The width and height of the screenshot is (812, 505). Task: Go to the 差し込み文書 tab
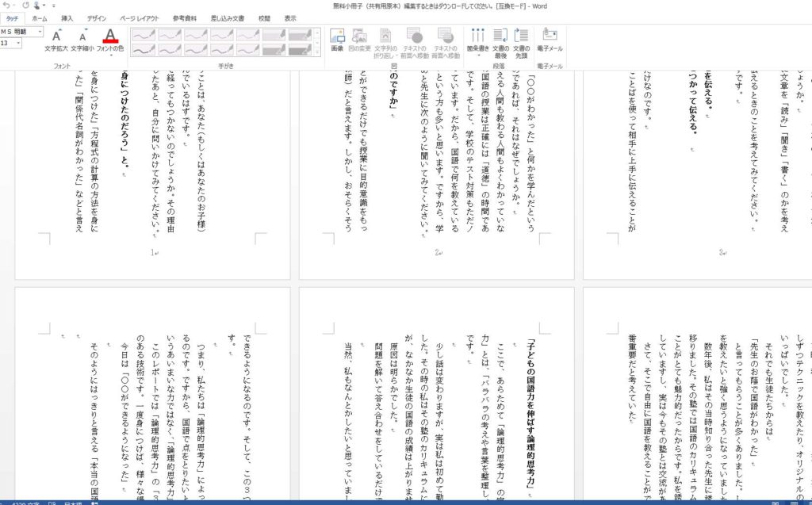click(x=228, y=18)
